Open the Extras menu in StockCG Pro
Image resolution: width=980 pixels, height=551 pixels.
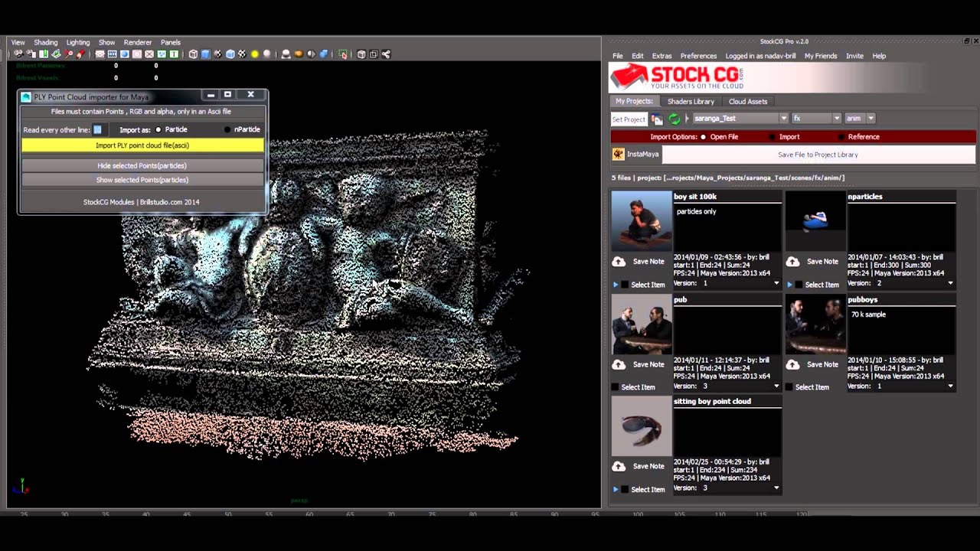coord(661,56)
